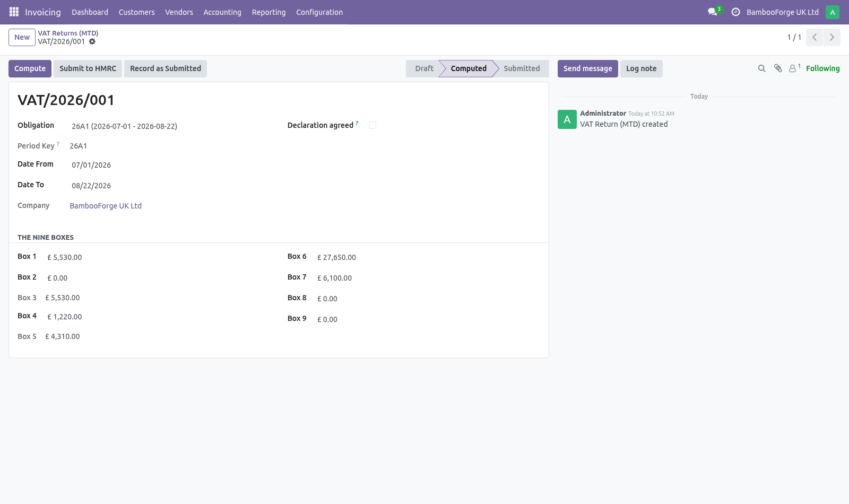849x504 pixels.
Task: Select the Draft status stage
Action: [x=424, y=68]
